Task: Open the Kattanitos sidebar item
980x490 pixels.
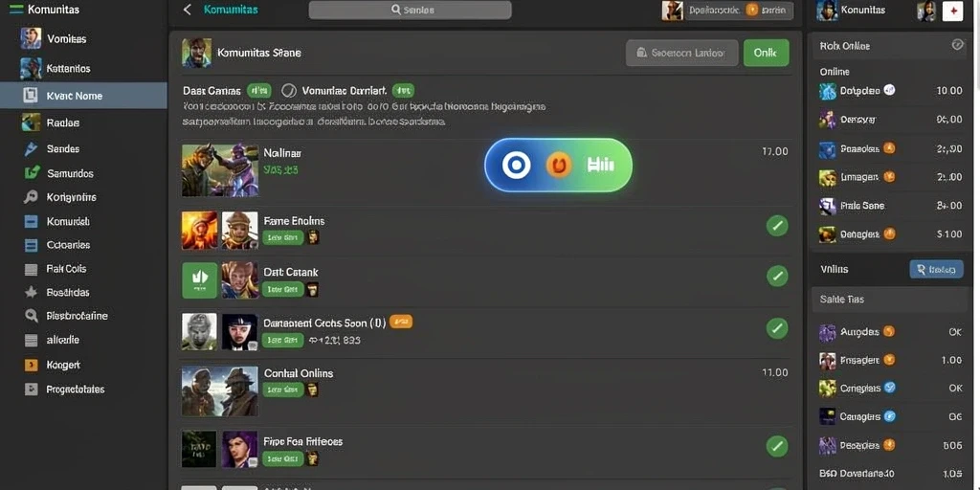Action: pos(83,68)
